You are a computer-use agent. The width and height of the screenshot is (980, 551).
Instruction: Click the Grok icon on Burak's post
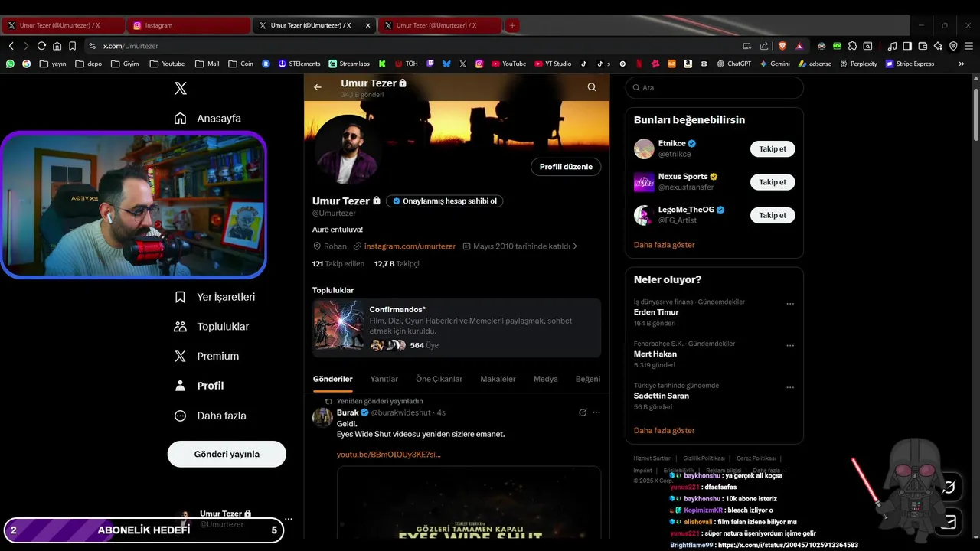583,412
